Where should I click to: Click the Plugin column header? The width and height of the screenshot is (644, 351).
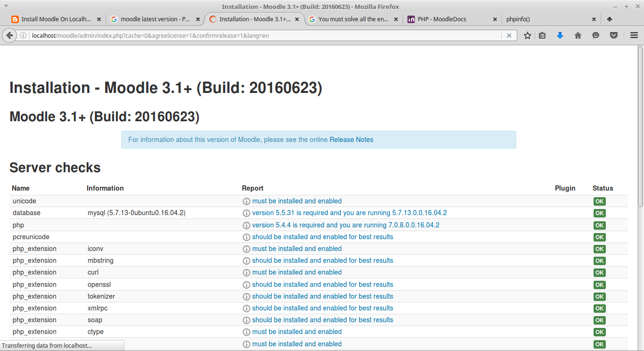point(565,188)
